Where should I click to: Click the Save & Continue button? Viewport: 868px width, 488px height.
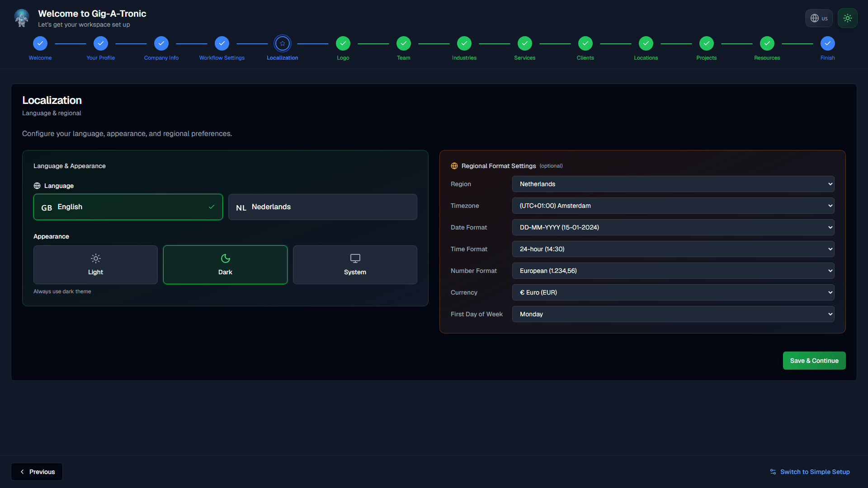click(x=814, y=361)
